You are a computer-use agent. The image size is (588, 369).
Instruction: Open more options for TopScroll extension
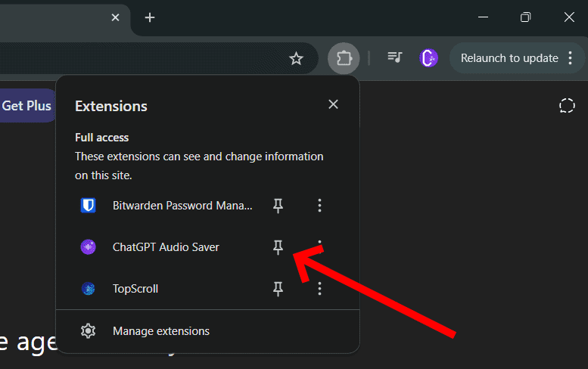(319, 289)
